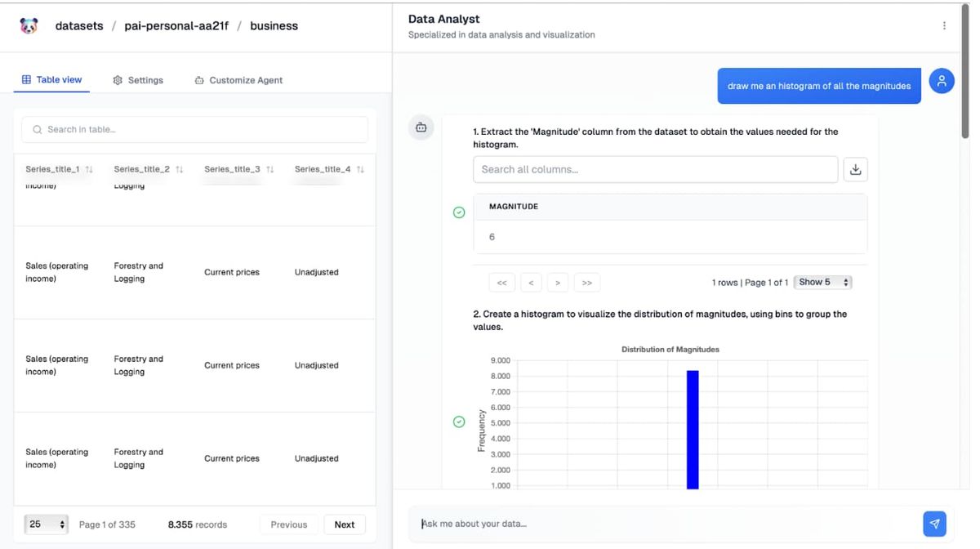The image size is (980, 549).
Task: Click the user avatar icon
Action: (942, 81)
